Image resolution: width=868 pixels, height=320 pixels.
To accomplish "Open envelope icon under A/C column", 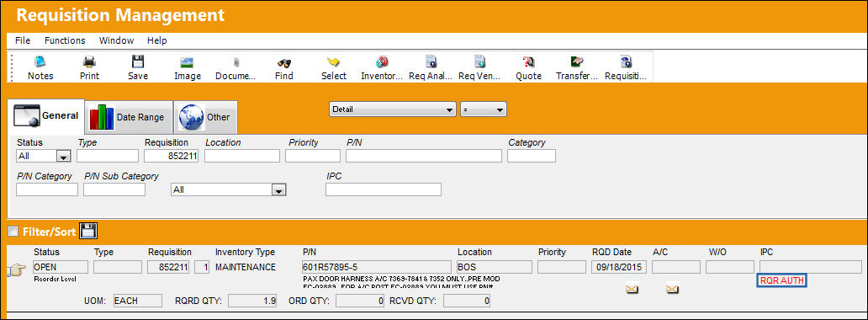I will (673, 289).
